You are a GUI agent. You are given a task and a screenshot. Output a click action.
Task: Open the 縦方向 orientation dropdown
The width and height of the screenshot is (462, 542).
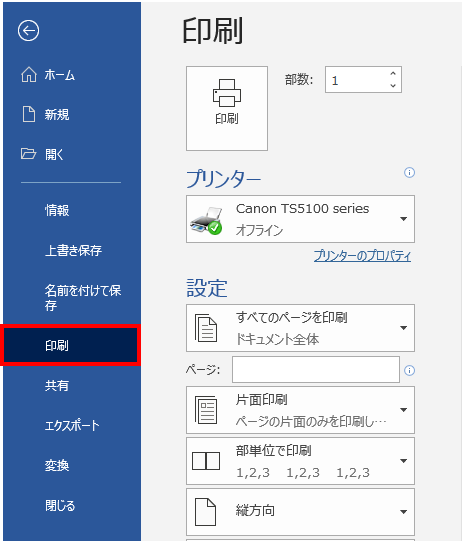[x=300, y=512]
